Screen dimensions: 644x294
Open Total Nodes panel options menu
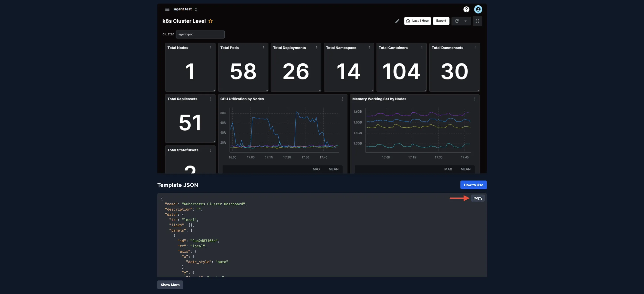point(211,48)
